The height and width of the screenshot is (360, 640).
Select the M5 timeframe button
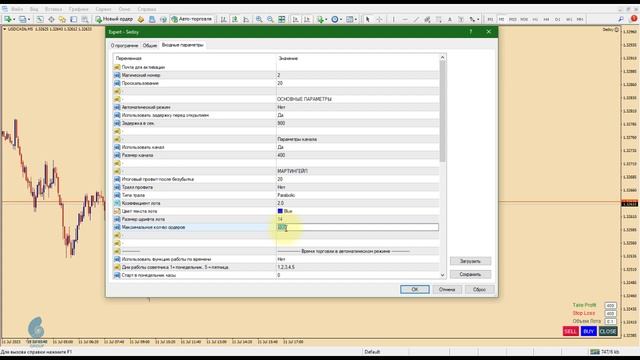point(501,19)
